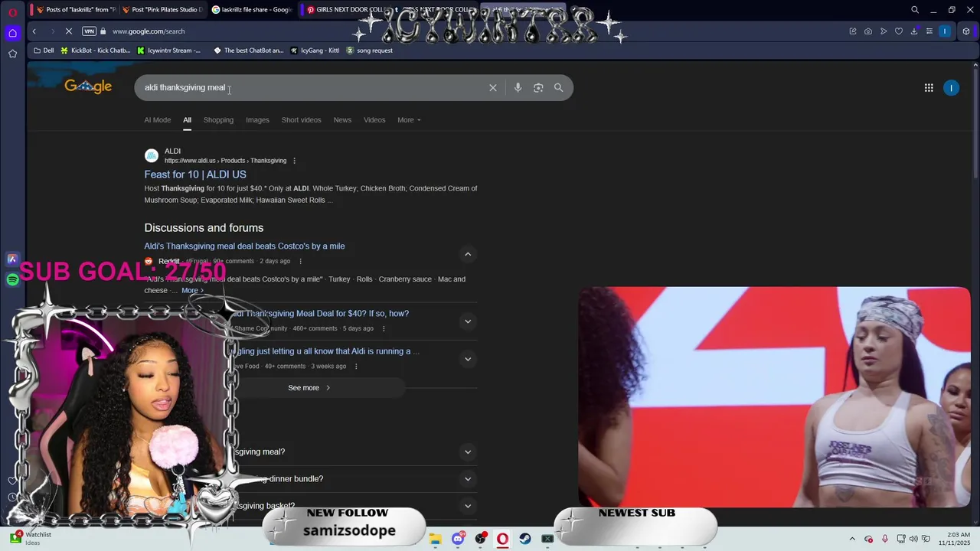Image resolution: width=980 pixels, height=551 pixels.
Task: Open Steam on the taskbar
Action: pyautogui.click(x=525, y=539)
